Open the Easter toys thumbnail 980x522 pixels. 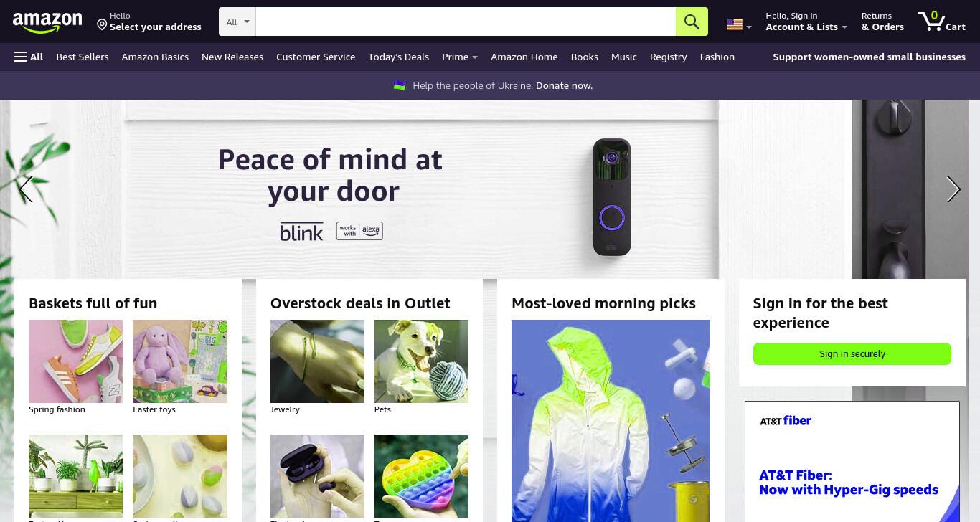click(x=180, y=361)
